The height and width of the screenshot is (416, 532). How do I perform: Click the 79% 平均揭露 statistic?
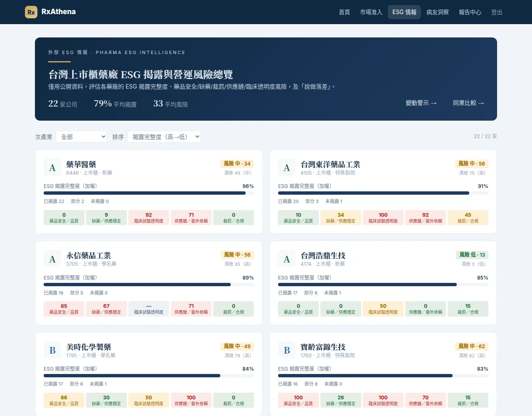(115, 104)
